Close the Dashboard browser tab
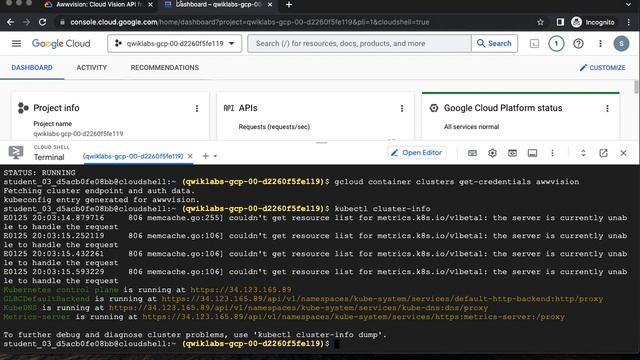This screenshot has width=640, height=360. pos(270,4)
